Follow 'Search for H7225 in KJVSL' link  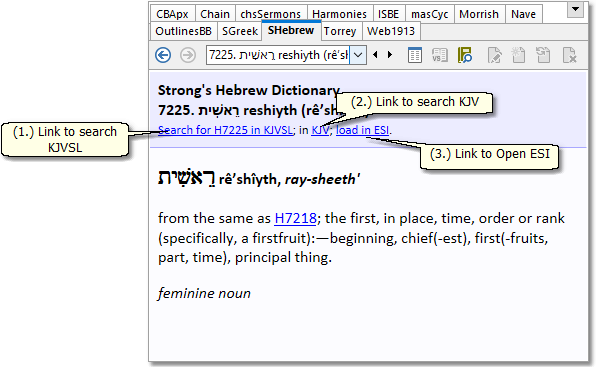(x=225, y=130)
